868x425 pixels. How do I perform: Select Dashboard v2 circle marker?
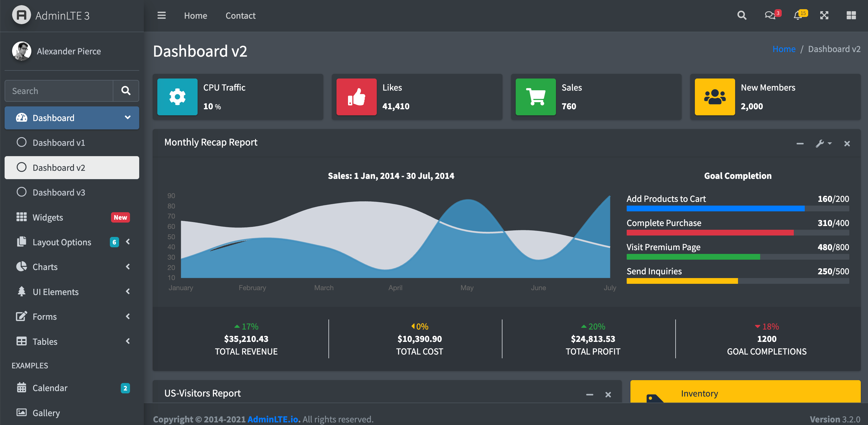click(x=22, y=167)
